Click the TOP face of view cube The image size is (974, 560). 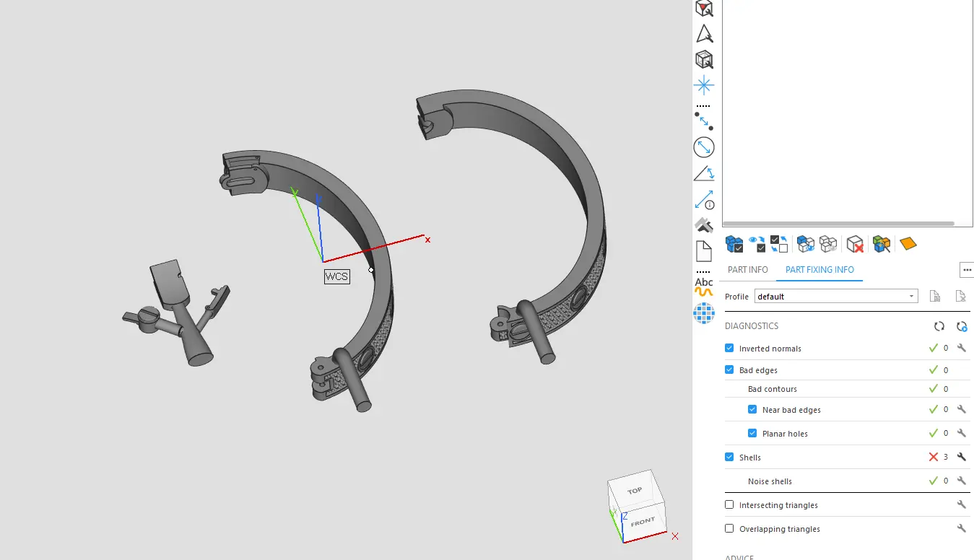point(635,491)
